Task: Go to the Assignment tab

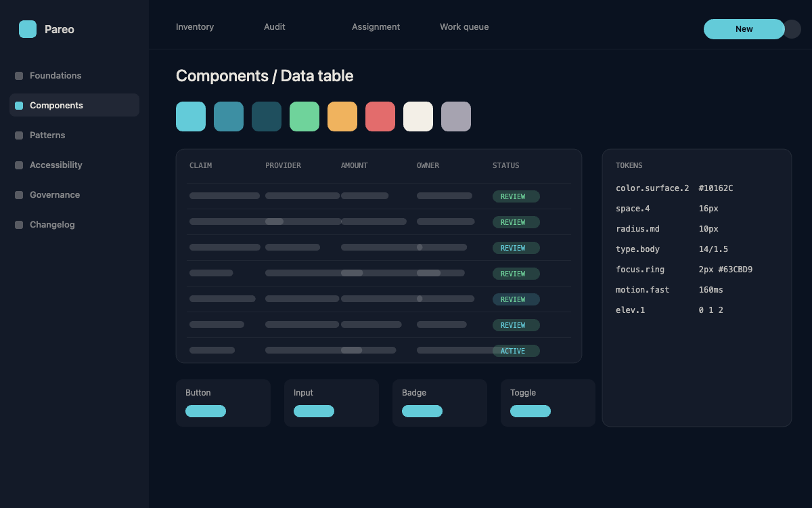Action: (376, 27)
